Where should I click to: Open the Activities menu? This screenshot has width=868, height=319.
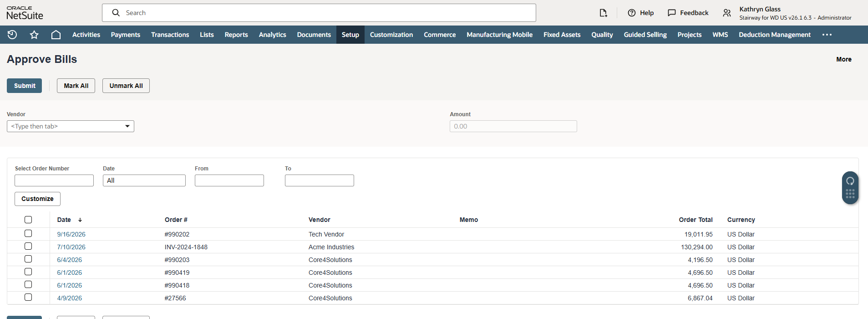pos(86,35)
